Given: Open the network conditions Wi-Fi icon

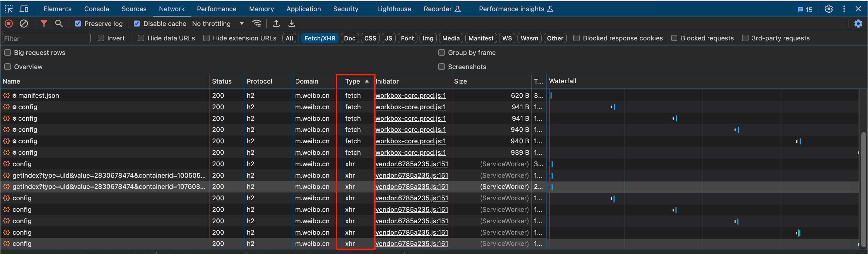Looking at the screenshot, I should pos(257,24).
